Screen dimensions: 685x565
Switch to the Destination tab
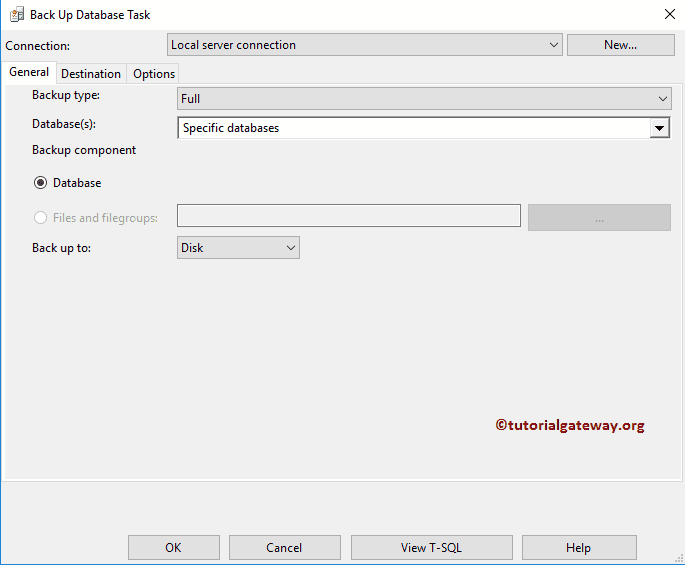click(91, 74)
